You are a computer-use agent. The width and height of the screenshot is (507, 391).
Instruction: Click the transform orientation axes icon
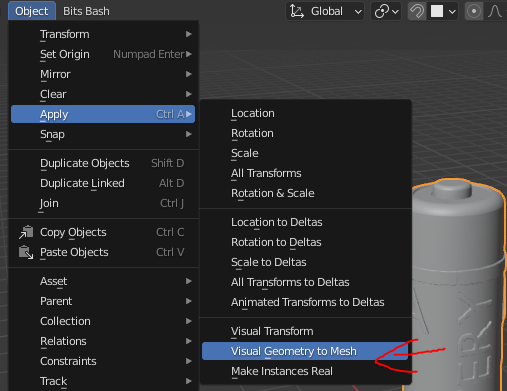(297, 11)
